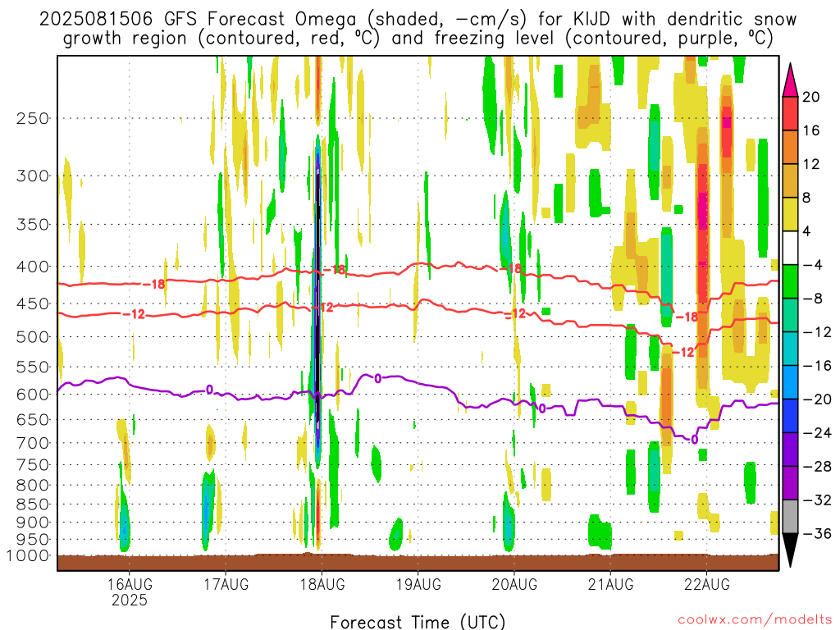Click the 19AUG date label
The height and width of the screenshot is (630, 840).
click(418, 584)
